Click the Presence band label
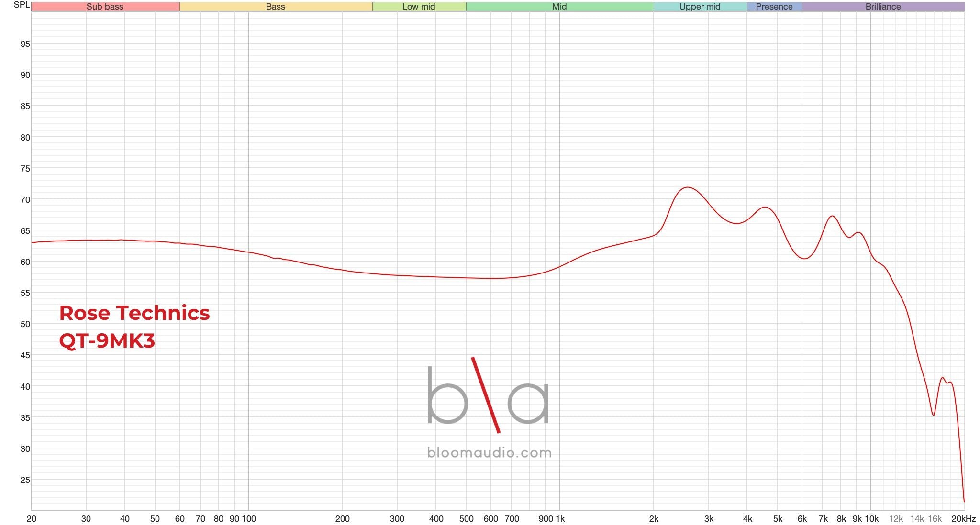980x525 pixels. click(x=774, y=7)
